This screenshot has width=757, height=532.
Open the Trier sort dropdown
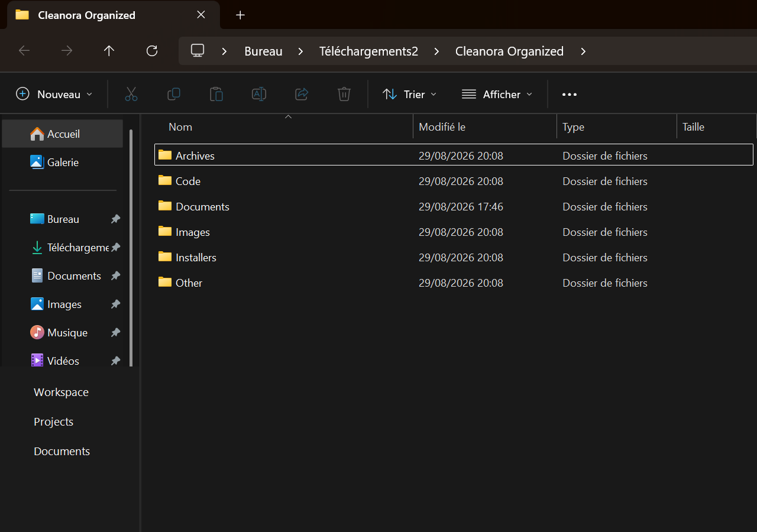[410, 94]
